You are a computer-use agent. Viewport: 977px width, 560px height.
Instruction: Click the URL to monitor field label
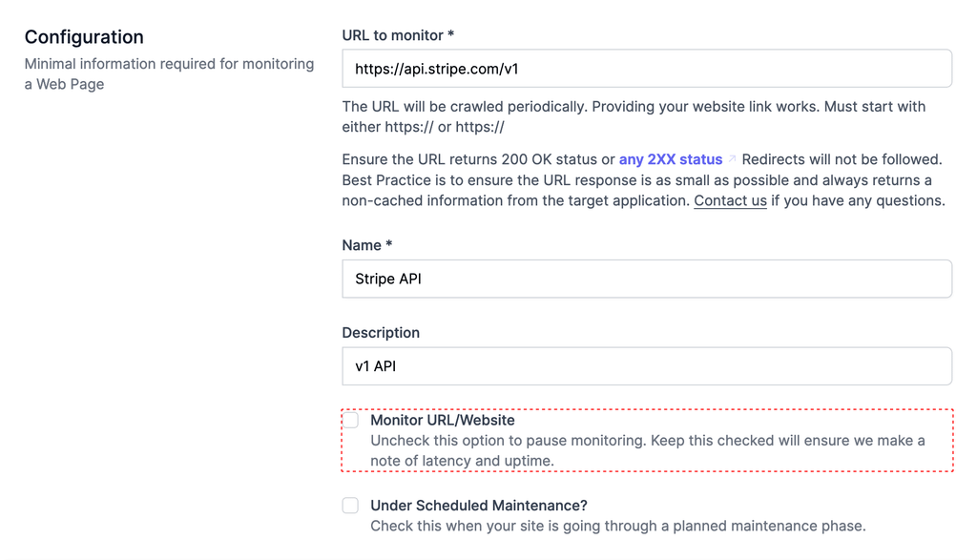pyautogui.click(x=398, y=35)
